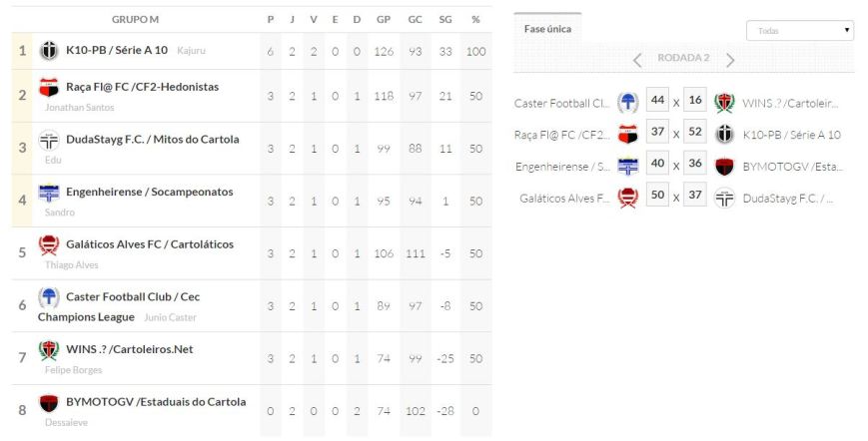
Task: Click the GP column header
Action: 384,20
